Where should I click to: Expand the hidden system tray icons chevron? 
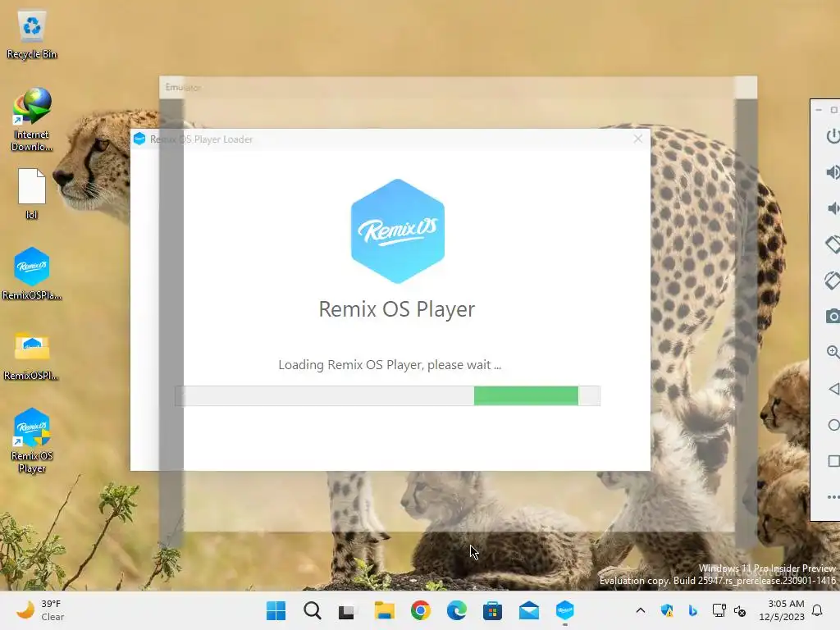coord(640,610)
